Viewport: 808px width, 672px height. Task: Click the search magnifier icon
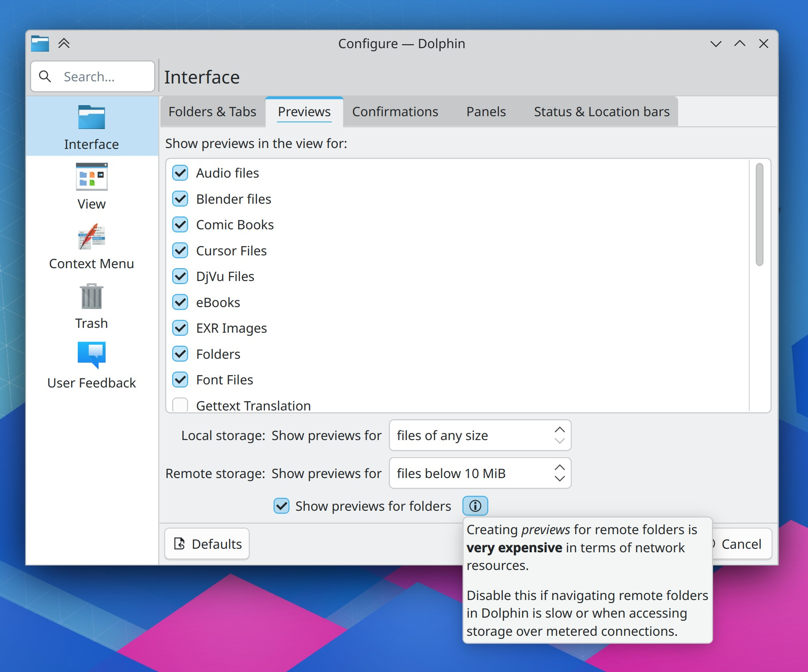[45, 76]
